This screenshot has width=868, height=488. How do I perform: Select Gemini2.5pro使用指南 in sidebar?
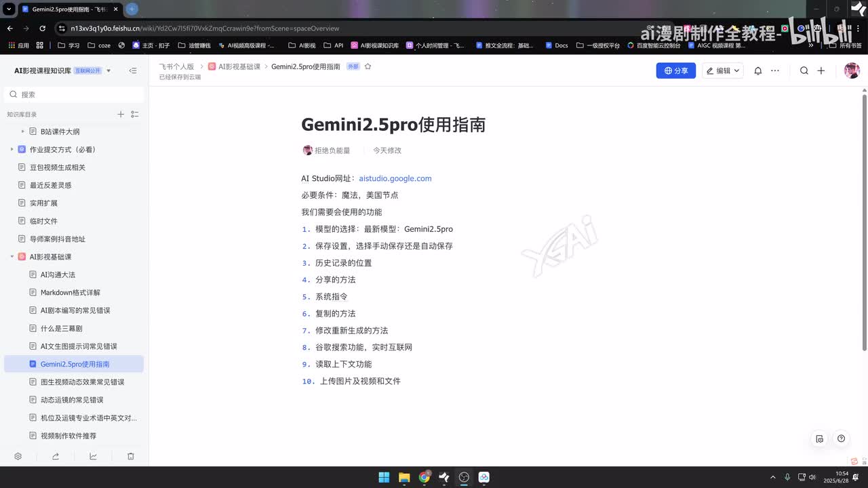pos(74,364)
